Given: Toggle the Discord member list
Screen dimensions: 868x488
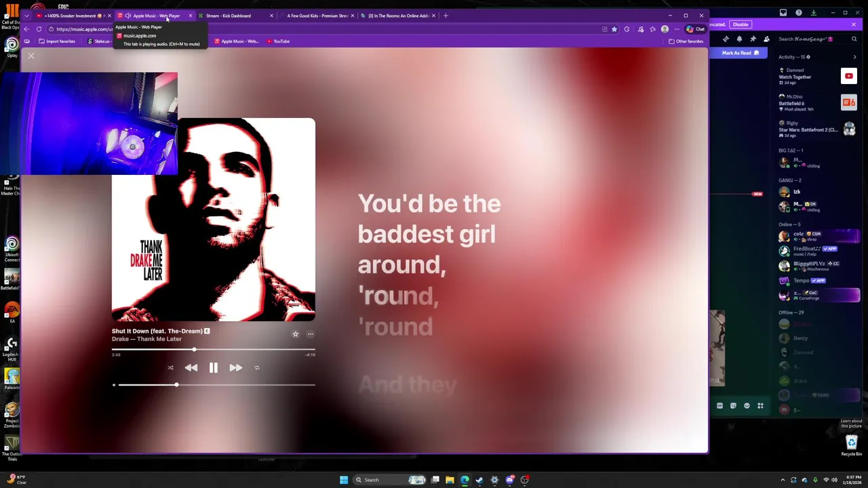Looking at the screenshot, I should click(x=766, y=39).
